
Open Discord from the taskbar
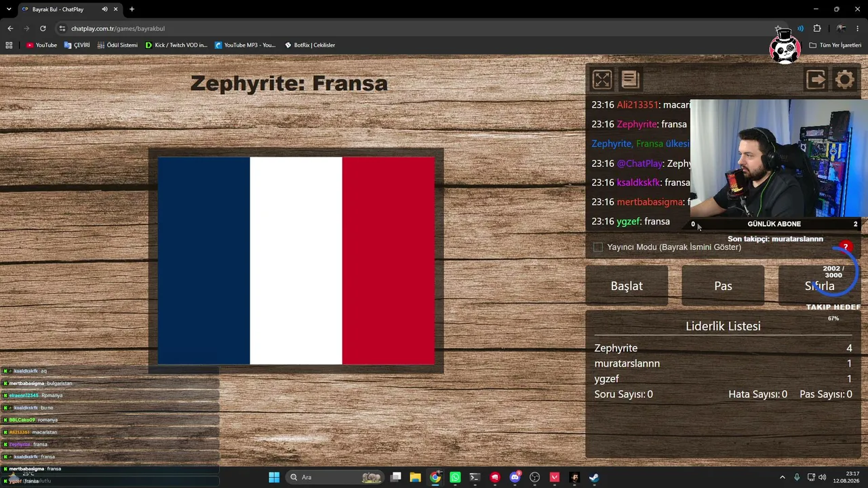pyautogui.click(x=515, y=478)
